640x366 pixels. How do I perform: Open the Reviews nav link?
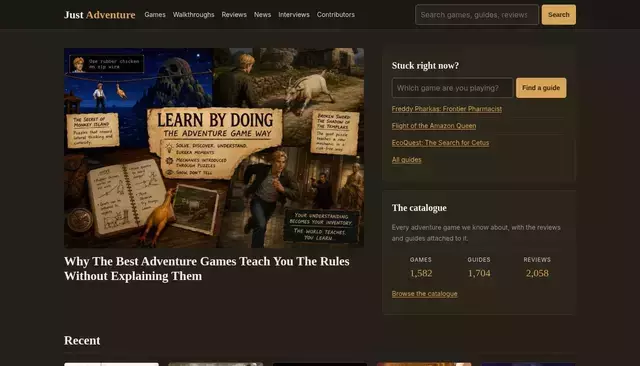coord(234,15)
